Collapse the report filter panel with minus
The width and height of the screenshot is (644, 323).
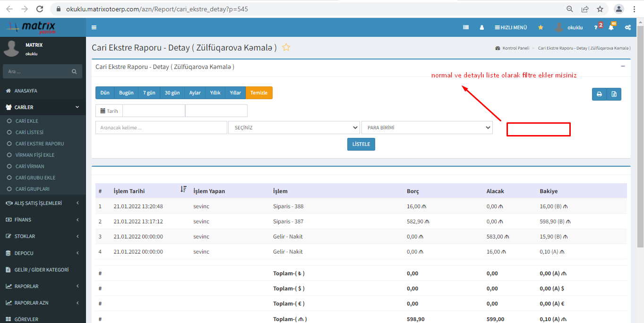coord(623,67)
